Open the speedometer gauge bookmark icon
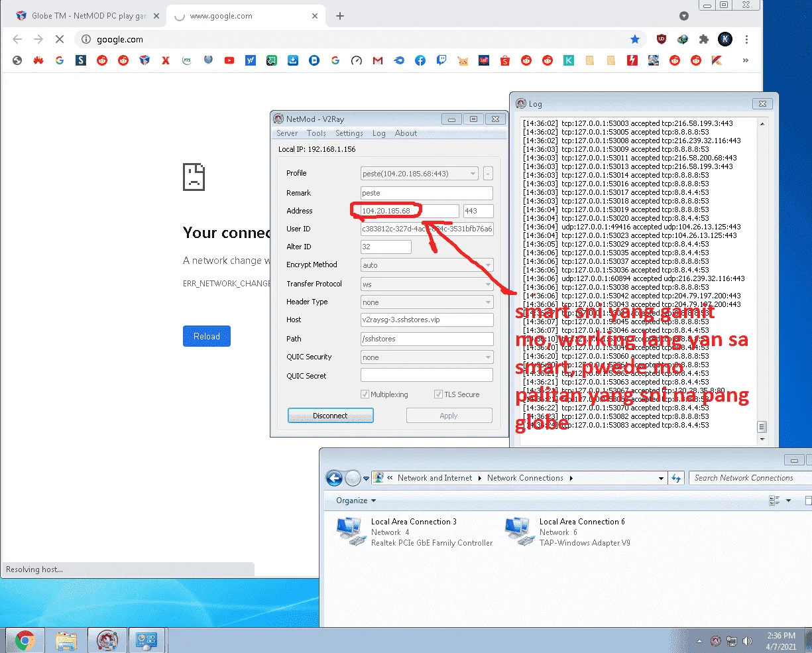 point(357,60)
